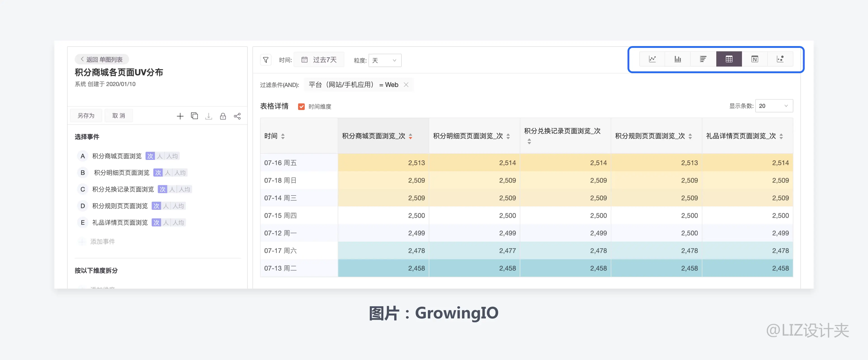Image resolution: width=868 pixels, height=360 pixels.
Task: Select the horizontal bar chart view
Action: [x=703, y=59]
